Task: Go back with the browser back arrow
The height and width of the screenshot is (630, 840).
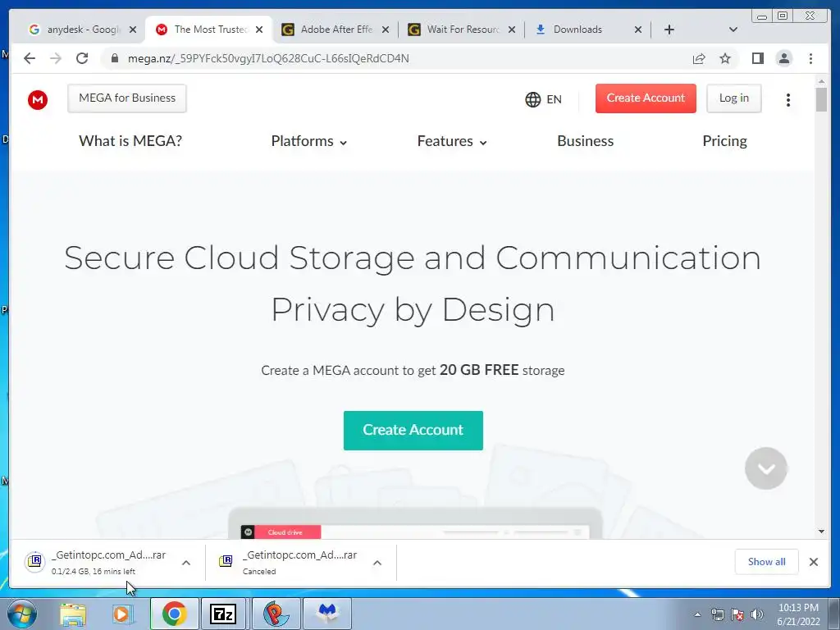Action: [30, 58]
